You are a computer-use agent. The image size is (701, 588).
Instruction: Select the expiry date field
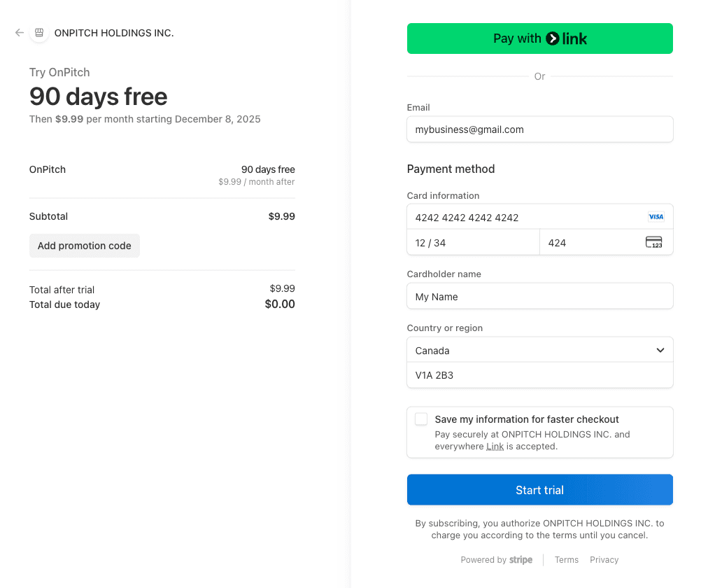coord(473,243)
